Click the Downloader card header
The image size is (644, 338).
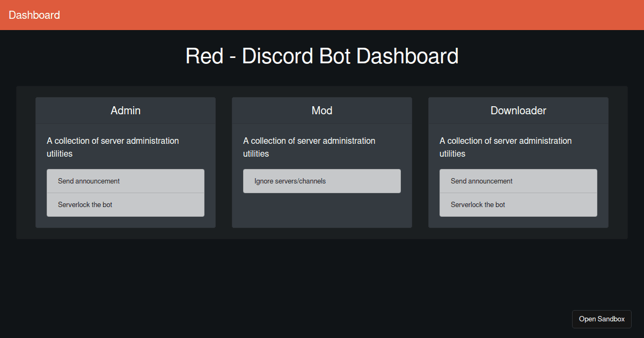pos(518,111)
